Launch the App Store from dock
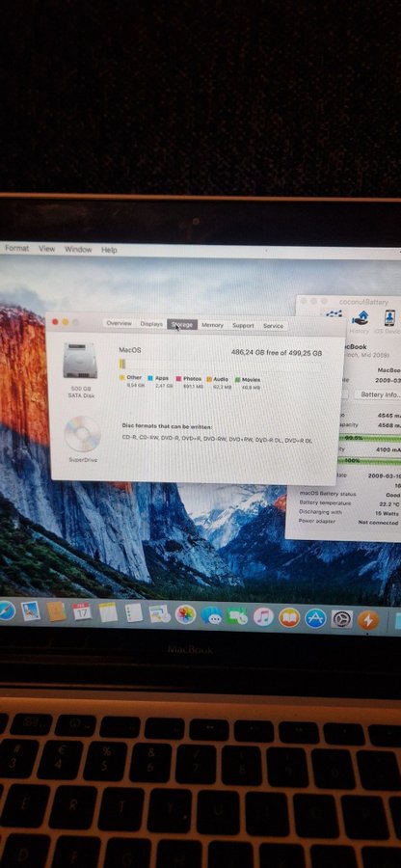Image resolution: width=401 pixels, height=868 pixels. (315, 618)
